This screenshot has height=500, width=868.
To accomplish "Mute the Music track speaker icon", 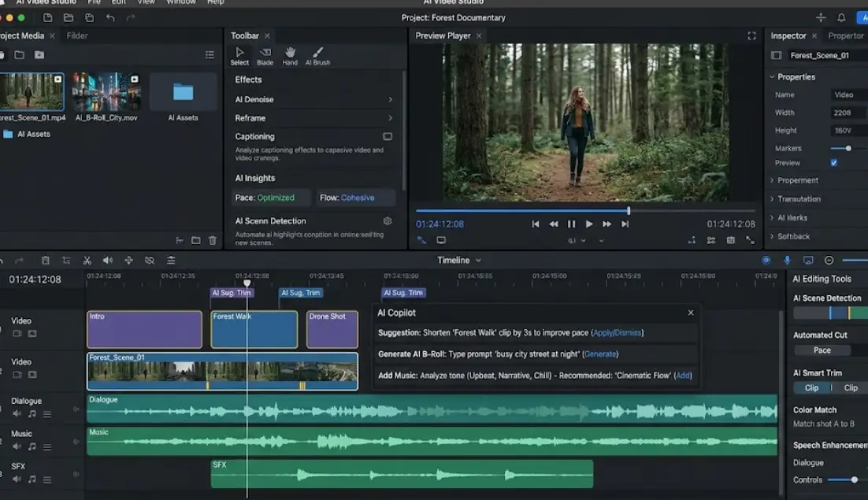I will 17,446.
